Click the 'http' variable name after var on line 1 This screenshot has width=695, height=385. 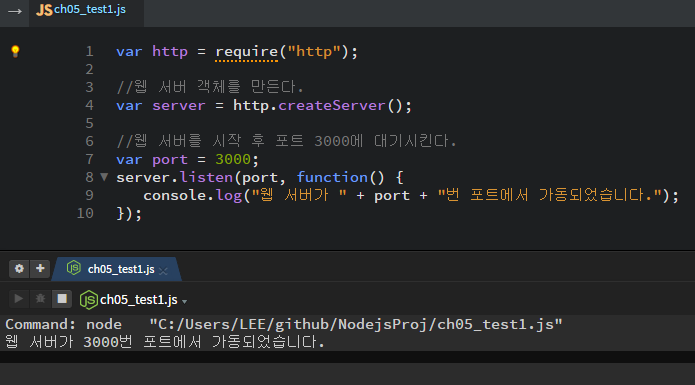click(x=170, y=52)
